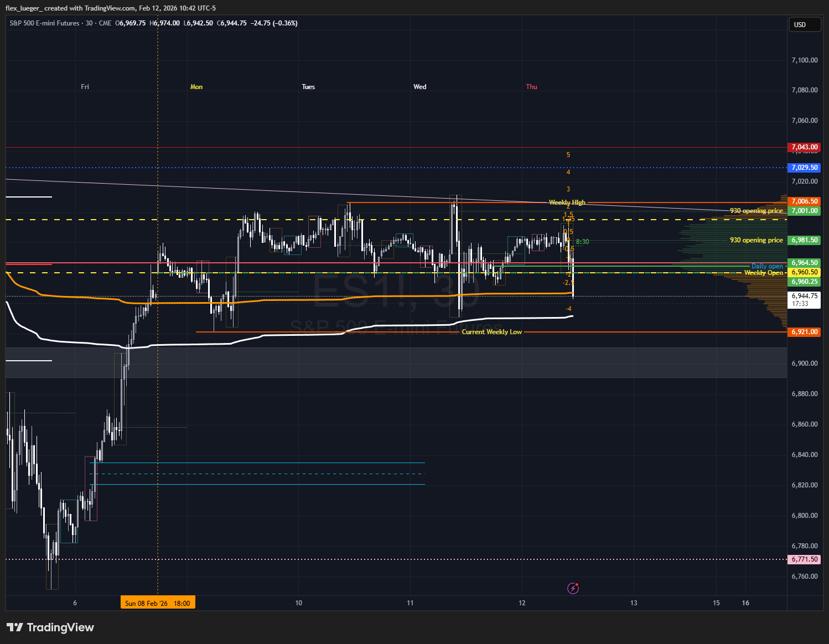This screenshot has height=644, width=829.
Task: Click the green 7,001.00 opening price tag
Action: 804,211
